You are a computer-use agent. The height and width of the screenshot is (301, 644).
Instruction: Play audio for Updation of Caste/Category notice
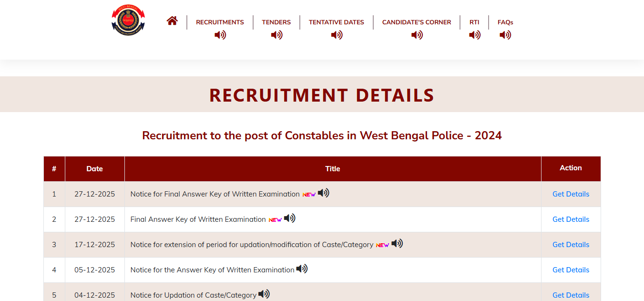point(264,294)
